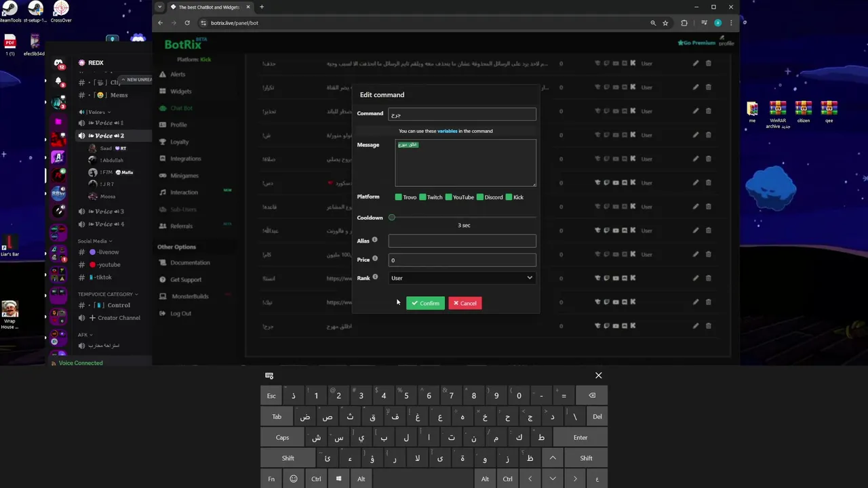The height and width of the screenshot is (488, 868).
Task: Open Discord direct messages home icon
Action: coord(59,62)
